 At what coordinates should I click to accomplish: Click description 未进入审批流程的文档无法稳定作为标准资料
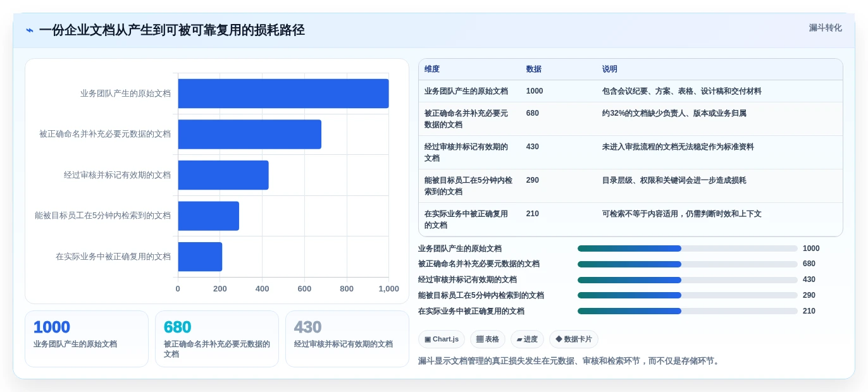pyautogui.click(x=678, y=147)
